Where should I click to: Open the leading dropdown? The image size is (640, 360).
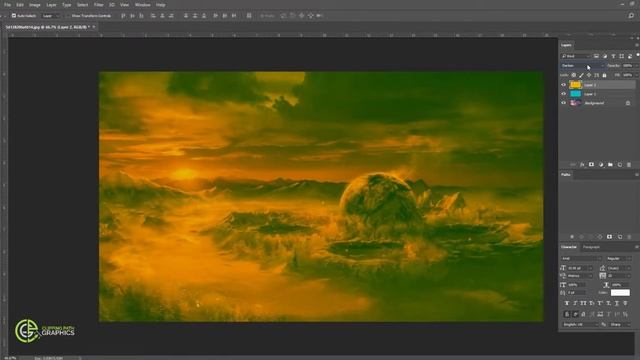click(619, 268)
